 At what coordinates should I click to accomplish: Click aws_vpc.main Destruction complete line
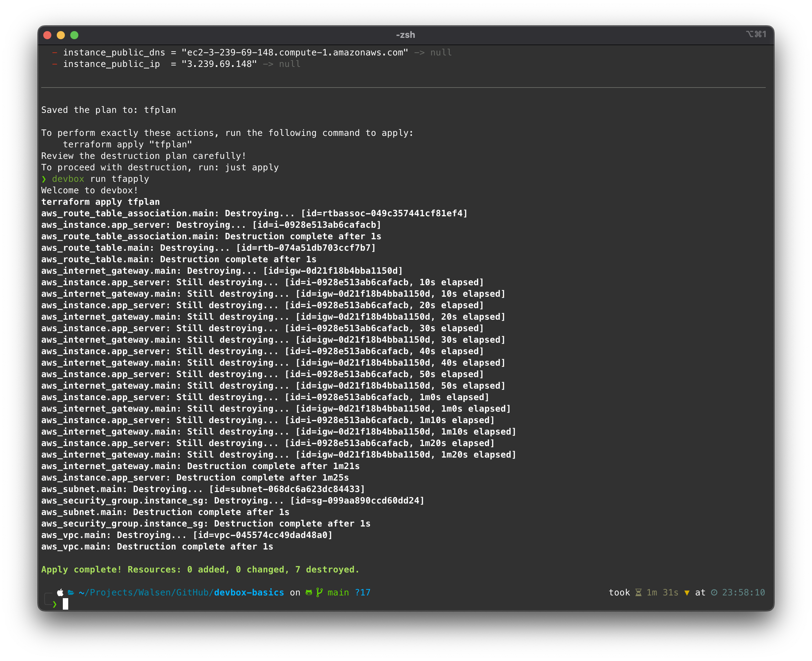pyautogui.click(x=157, y=547)
